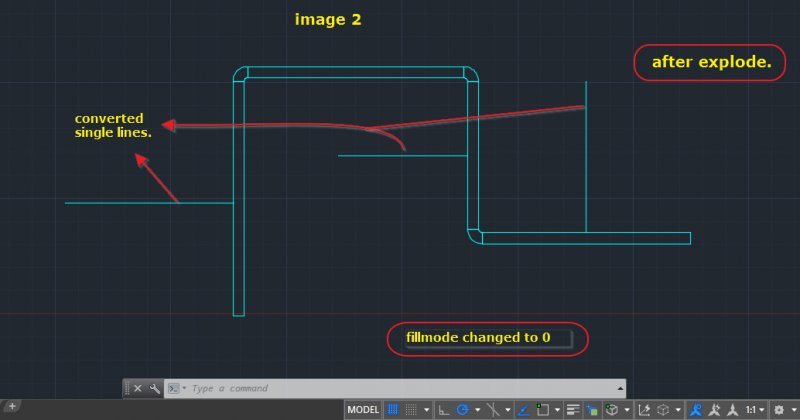This screenshot has width=800, height=420.
Task: Add new layout with plus tab
Action: 12,407
